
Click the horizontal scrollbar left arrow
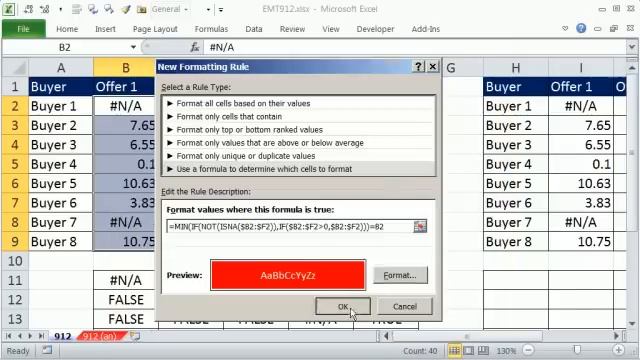tap(386, 336)
